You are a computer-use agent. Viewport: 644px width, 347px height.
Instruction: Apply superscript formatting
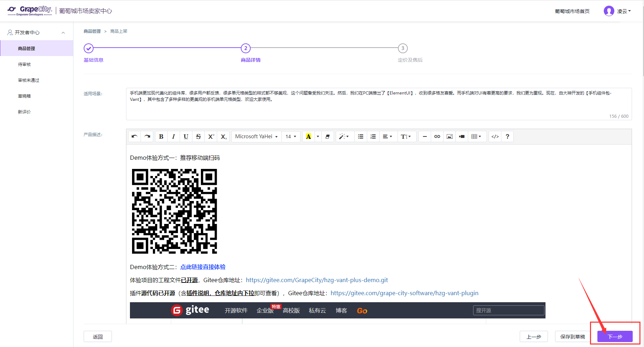211,136
